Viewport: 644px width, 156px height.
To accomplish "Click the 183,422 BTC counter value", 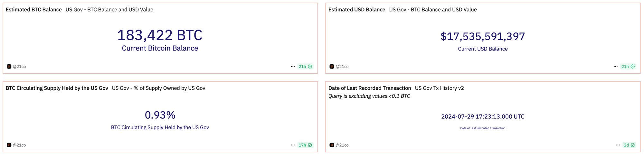I will coord(160,35).
